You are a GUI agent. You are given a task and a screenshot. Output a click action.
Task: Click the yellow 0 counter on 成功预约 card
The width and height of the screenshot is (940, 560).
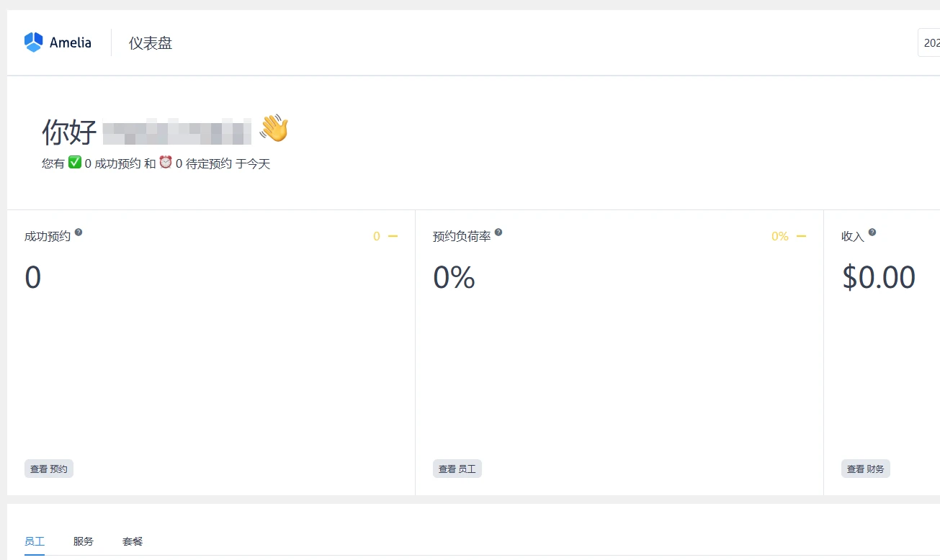tap(376, 235)
